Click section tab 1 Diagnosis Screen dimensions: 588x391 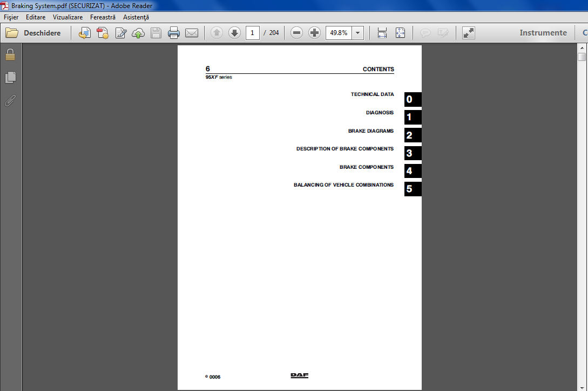click(413, 117)
